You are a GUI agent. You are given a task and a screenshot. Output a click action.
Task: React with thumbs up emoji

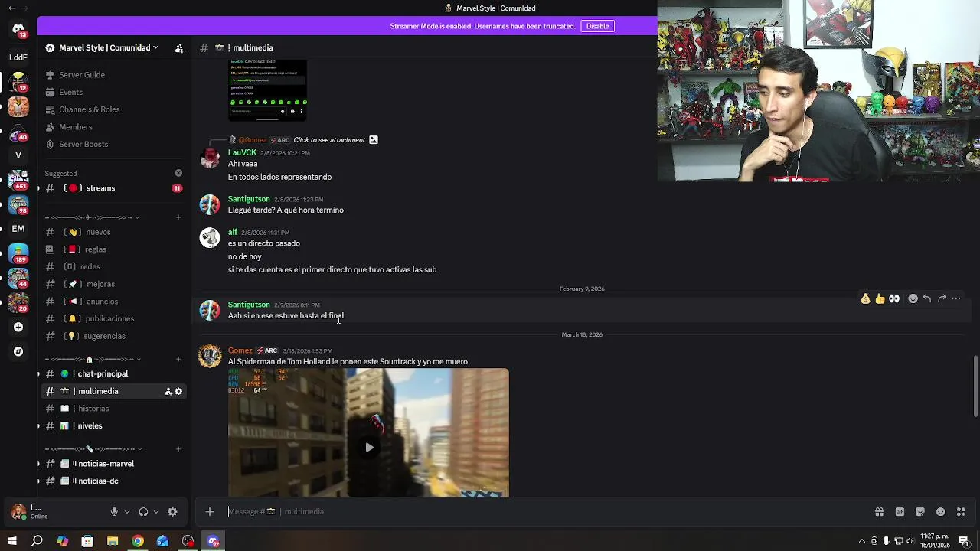click(x=880, y=298)
